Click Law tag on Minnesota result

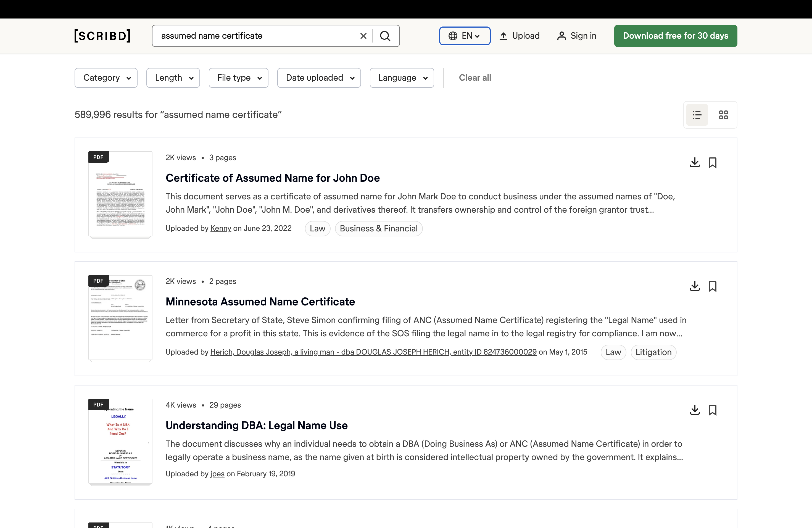[613, 352]
